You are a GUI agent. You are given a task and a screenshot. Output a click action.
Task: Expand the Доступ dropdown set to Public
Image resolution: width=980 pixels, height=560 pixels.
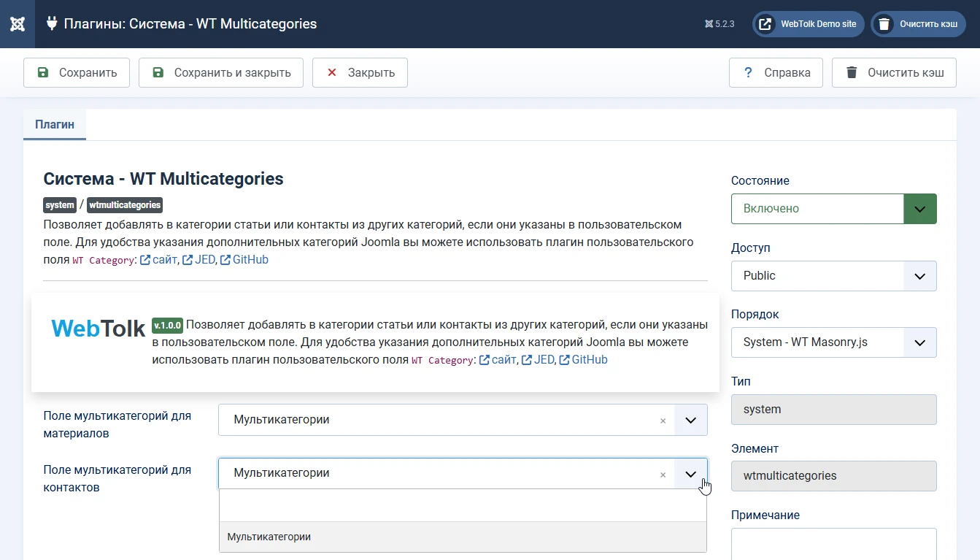(833, 276)
